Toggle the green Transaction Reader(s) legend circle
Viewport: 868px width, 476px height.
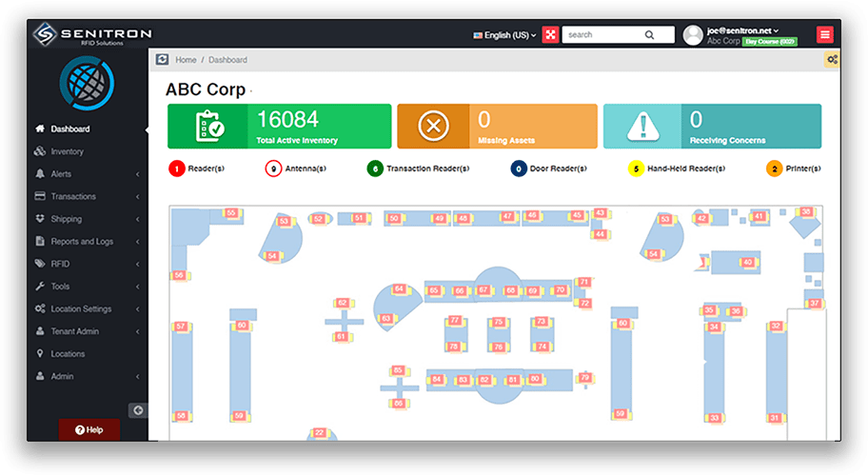coord(375,169)
